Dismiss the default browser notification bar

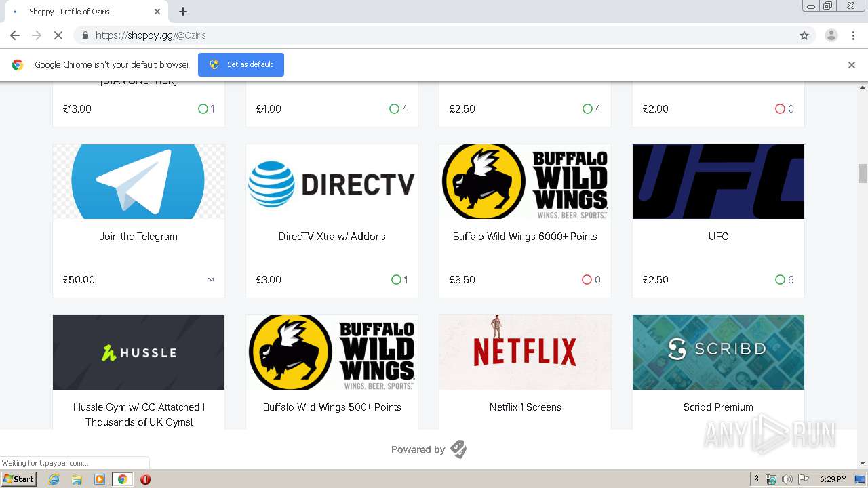[852, 65]
